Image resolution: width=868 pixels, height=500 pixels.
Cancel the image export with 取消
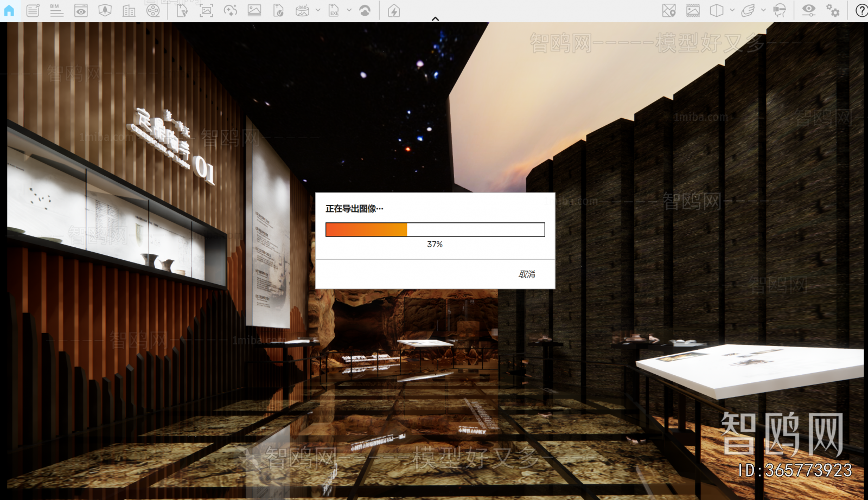coord(526,274)
